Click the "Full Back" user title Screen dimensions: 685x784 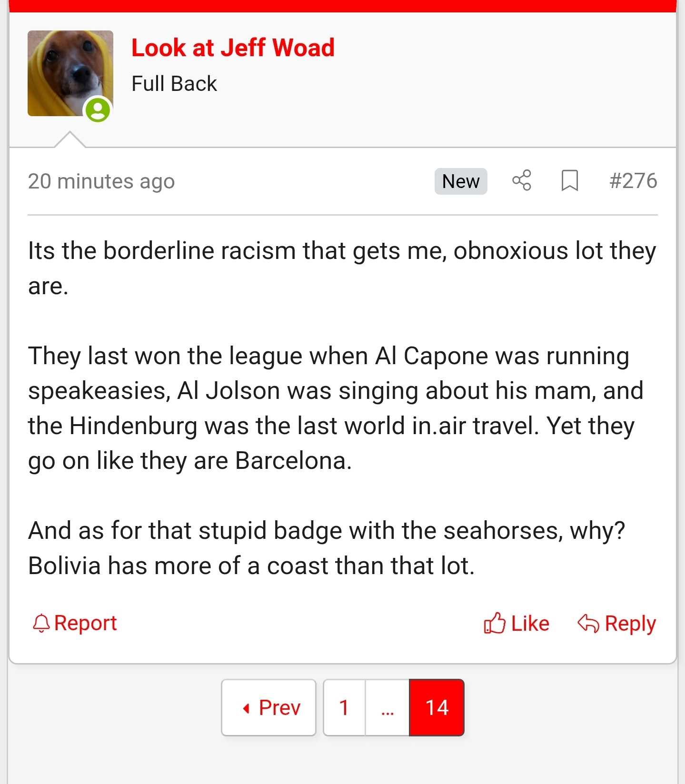174,84
